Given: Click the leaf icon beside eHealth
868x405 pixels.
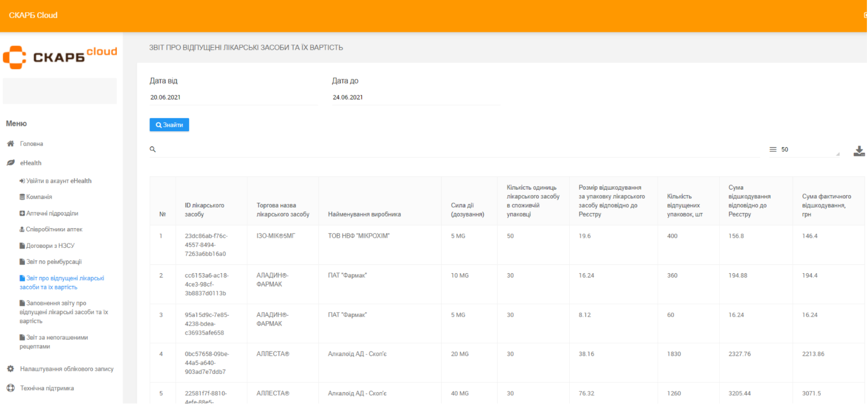Looking at the screenshot, I should point(10,163).
